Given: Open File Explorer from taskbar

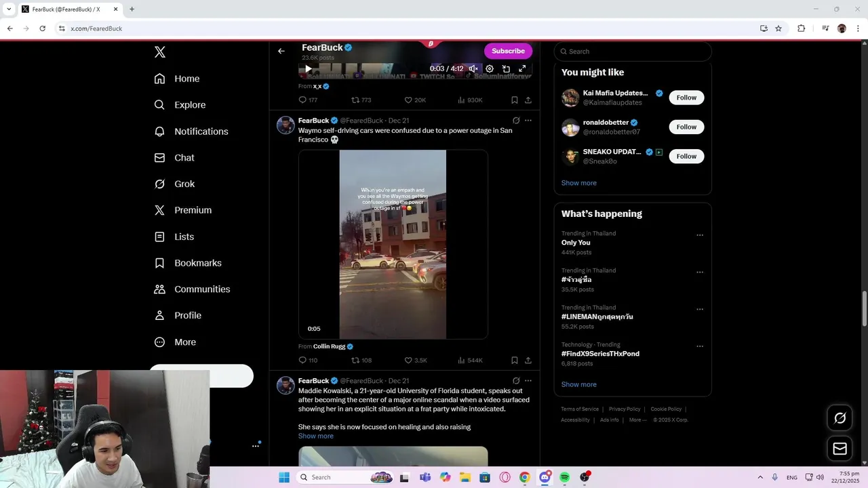Looking at the screenshot, I should coord(465,477).
